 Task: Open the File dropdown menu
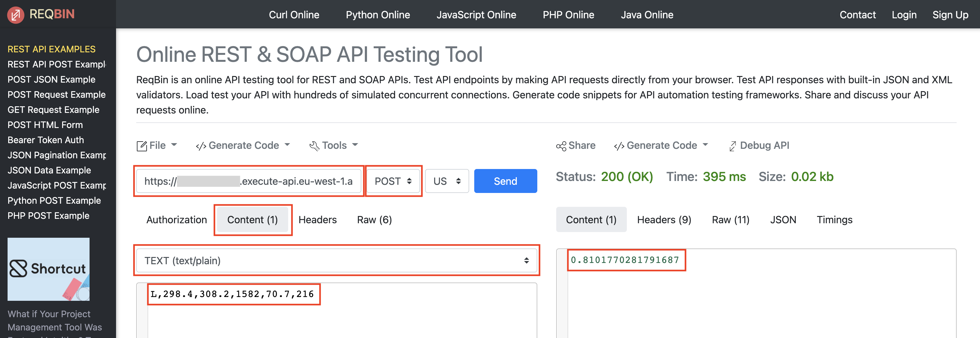pyautogui.click(x=157, y=145)
